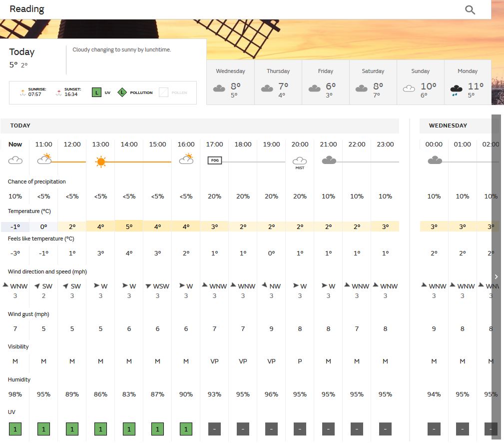
Task: Click the greyed-out pollen icon
Action: (164, 92)
